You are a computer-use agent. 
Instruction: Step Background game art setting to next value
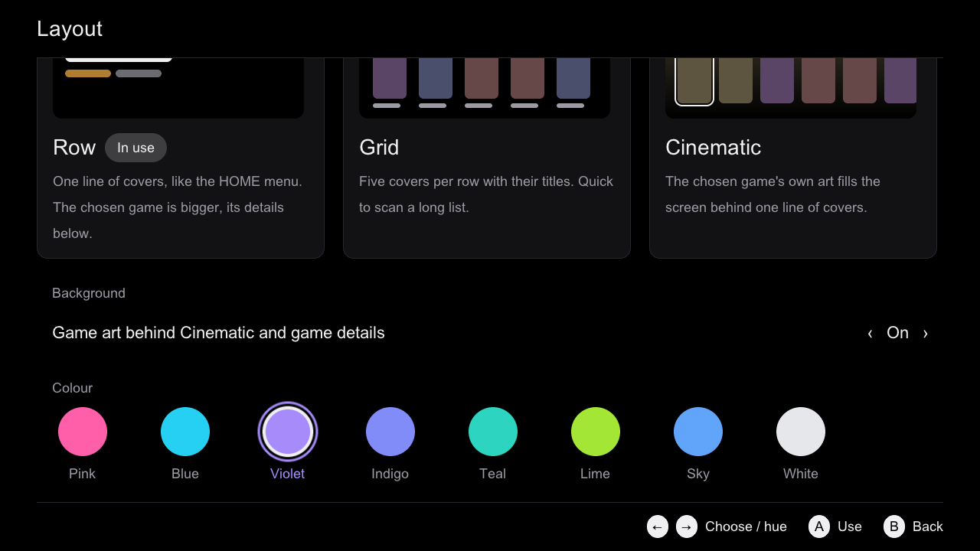(926, 333)
